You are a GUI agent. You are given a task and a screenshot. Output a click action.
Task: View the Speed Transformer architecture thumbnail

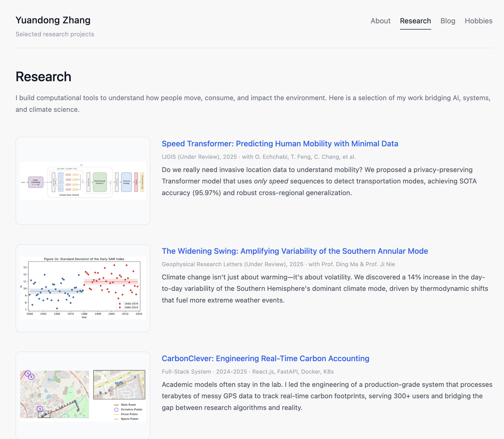click(83, 181)
